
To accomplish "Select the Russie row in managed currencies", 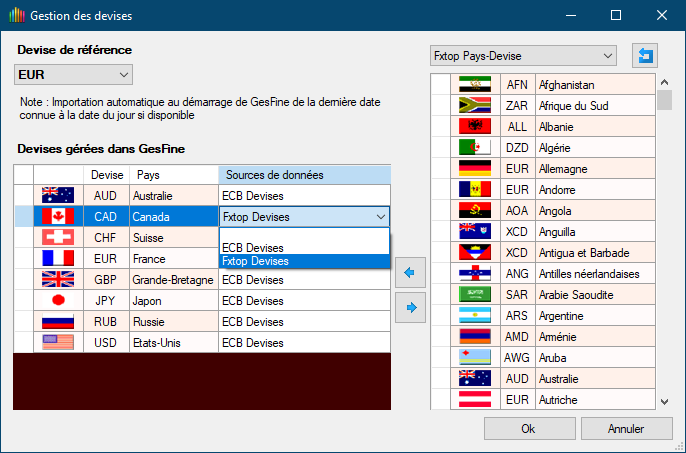I will 152,321.
